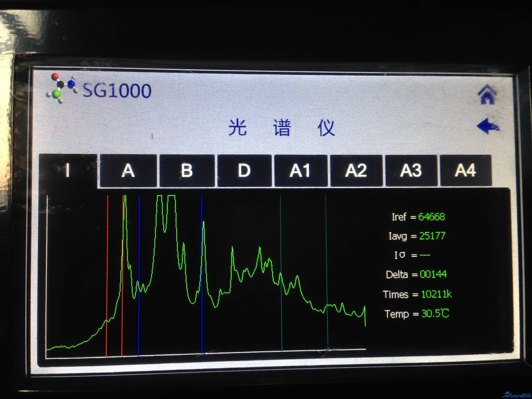Tap the Iσ reading dashes
532x399 pixels.
[425, 255]
